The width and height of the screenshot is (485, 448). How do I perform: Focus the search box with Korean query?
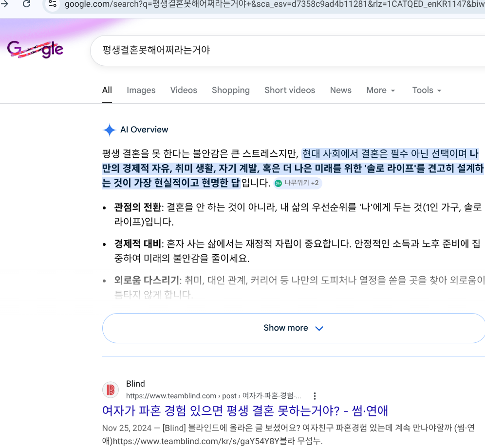point(288,50)
